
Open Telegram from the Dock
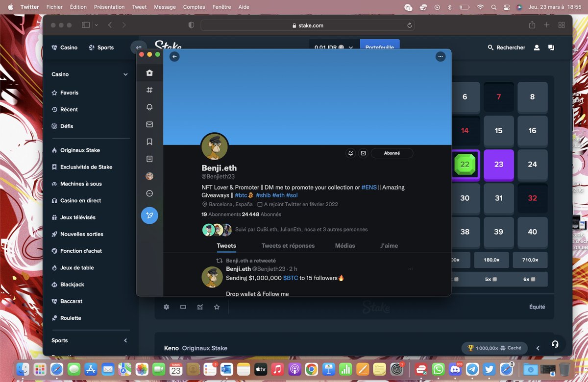(472, 369)
